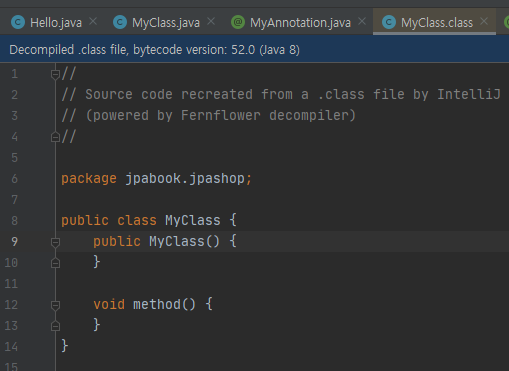Close the MyAnnotation.java tab
The height and width of the screenshot is (371, 509).
[x=362, y=22]
